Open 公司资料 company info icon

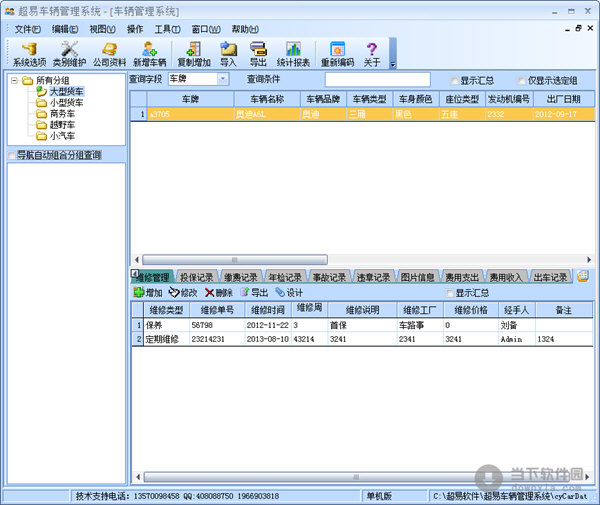110,54
